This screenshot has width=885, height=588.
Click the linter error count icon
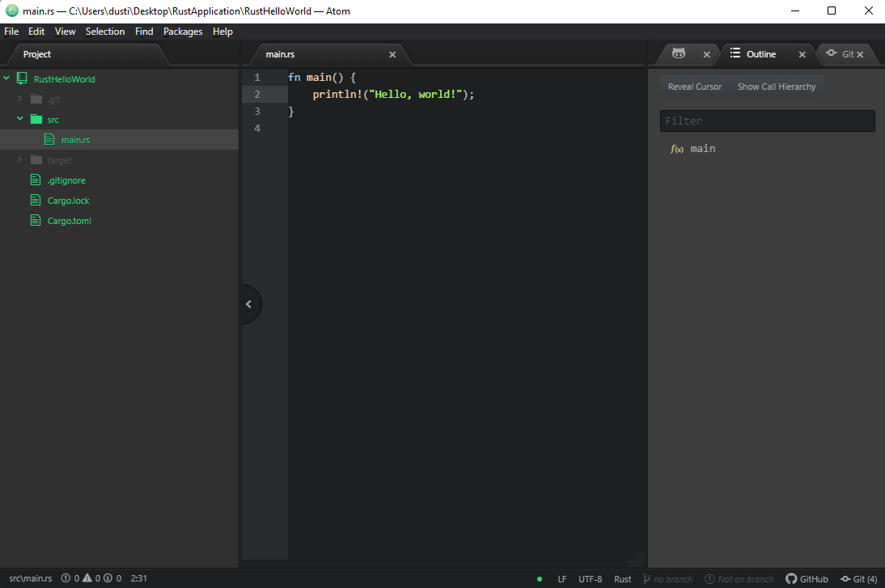click(66, 579)
